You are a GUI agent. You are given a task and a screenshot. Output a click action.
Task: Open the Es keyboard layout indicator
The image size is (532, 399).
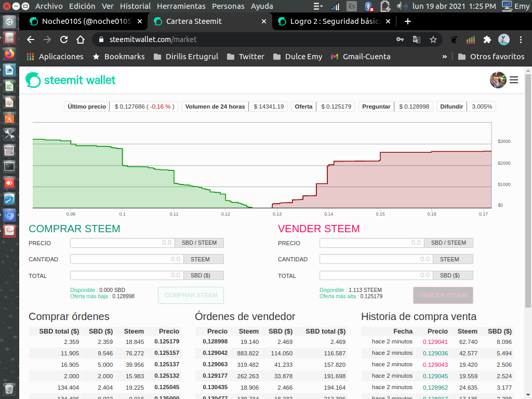[x=352, y=6]
